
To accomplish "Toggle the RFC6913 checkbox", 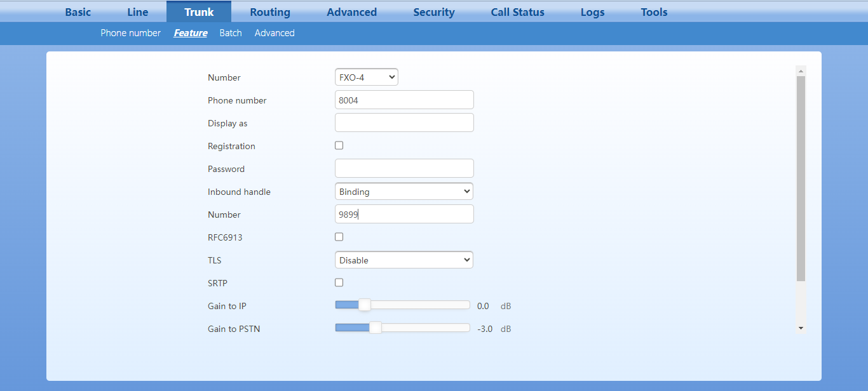I will coord(339,237).
